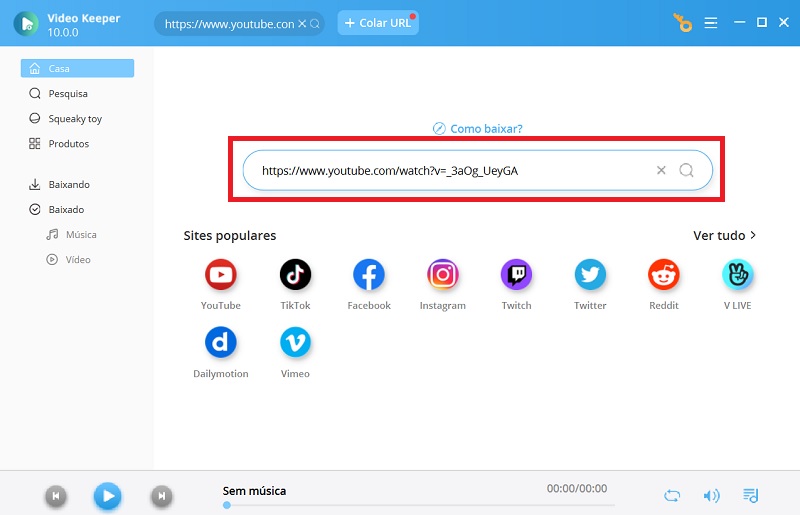Screen dimensions: 800x515
Task: Click the playback progress slider handle
Action: [227, 505]
